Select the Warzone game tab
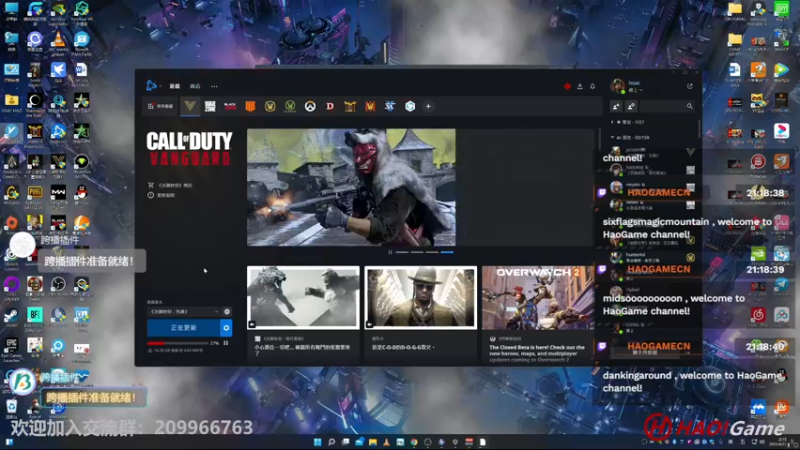 [x=210, y=106]
